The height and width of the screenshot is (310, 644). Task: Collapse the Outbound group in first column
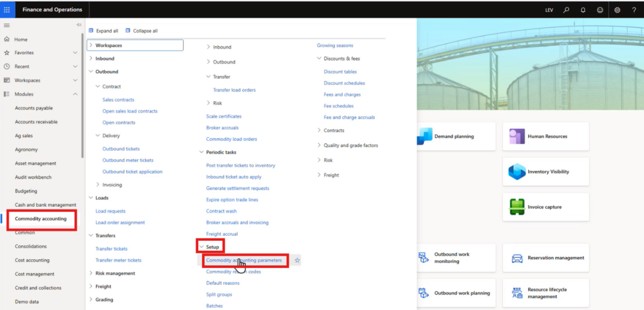tap(91, 72)
